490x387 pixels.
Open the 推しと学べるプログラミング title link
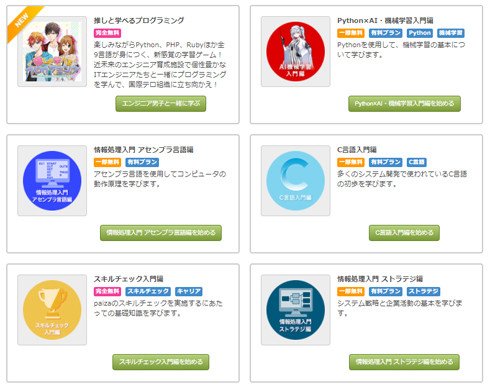point(139,20)
